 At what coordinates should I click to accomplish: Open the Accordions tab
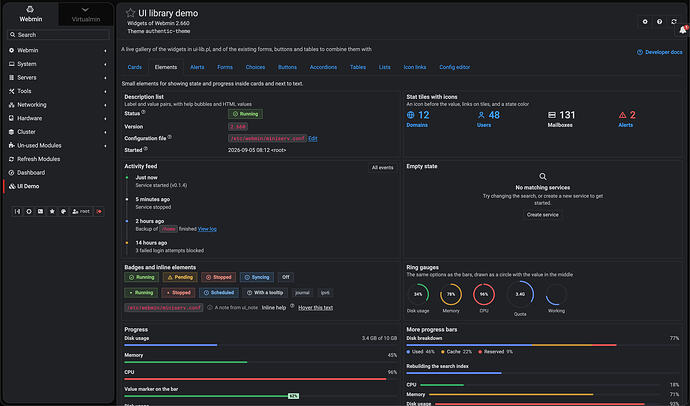tap(323, 67)
